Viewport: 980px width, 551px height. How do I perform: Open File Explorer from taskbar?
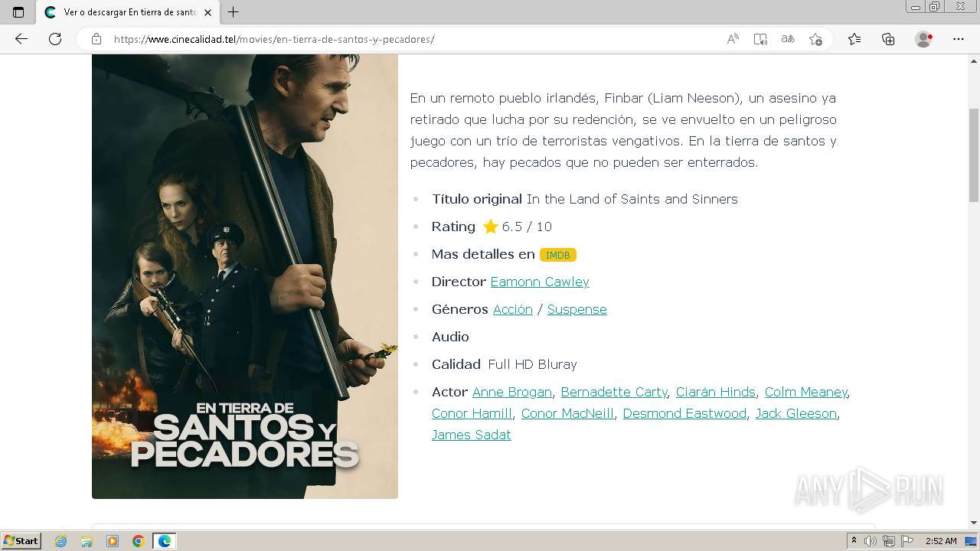87,541
